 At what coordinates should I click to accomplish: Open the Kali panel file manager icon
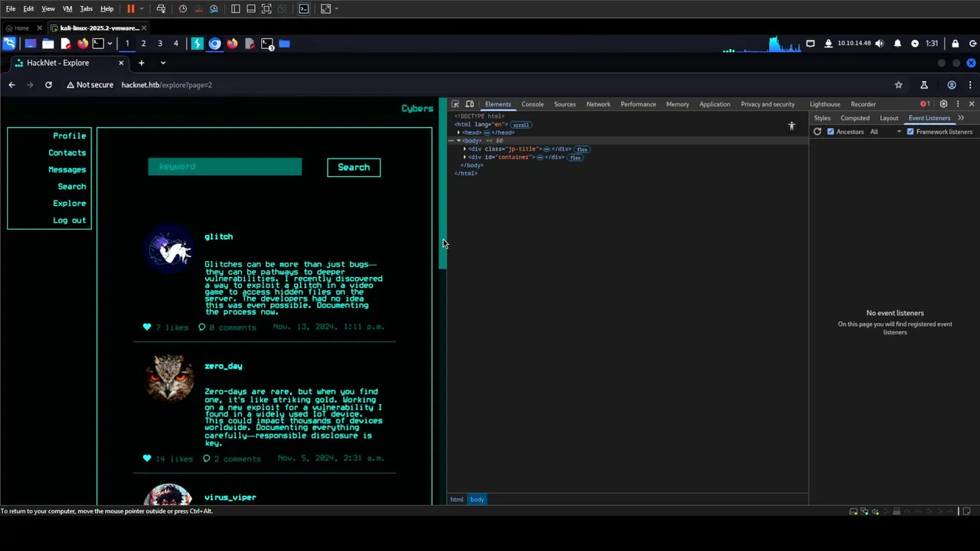(47, 44)
